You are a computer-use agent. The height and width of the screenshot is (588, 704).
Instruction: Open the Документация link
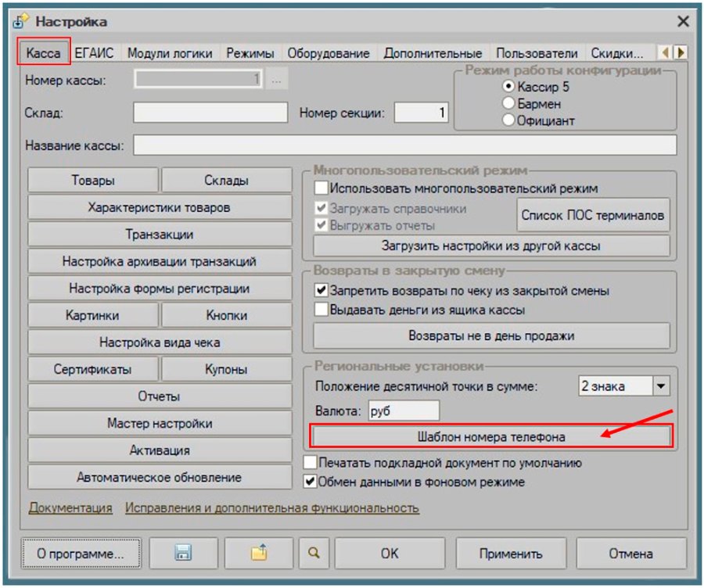70,508
